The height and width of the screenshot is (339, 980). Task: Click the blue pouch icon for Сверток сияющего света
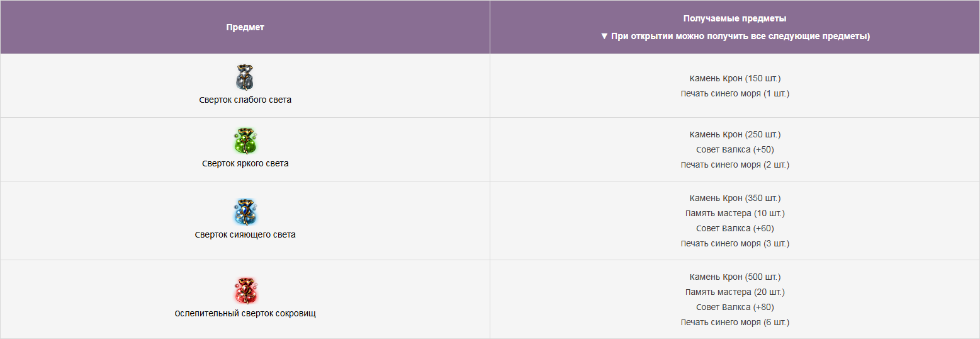(245, 212)
